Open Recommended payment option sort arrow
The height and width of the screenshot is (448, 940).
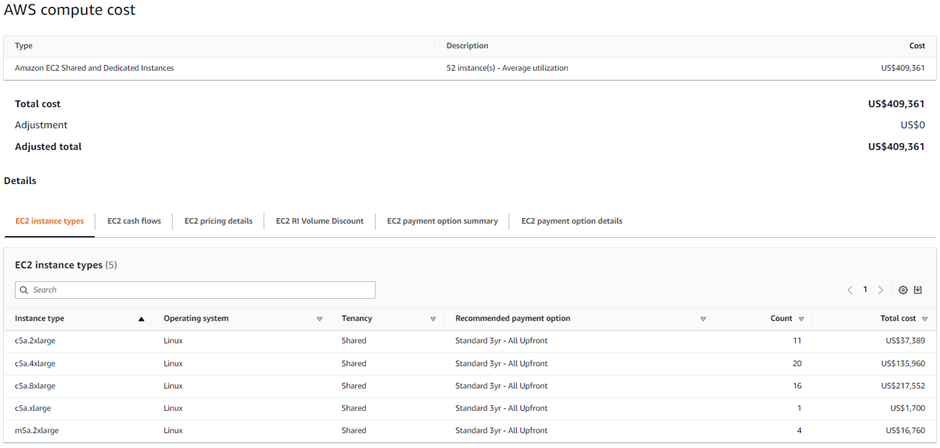click(x=703, y=319)
